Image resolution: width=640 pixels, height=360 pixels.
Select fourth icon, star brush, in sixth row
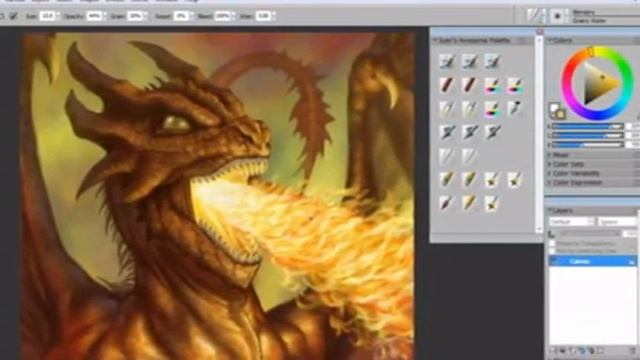[x=515, y=180]
